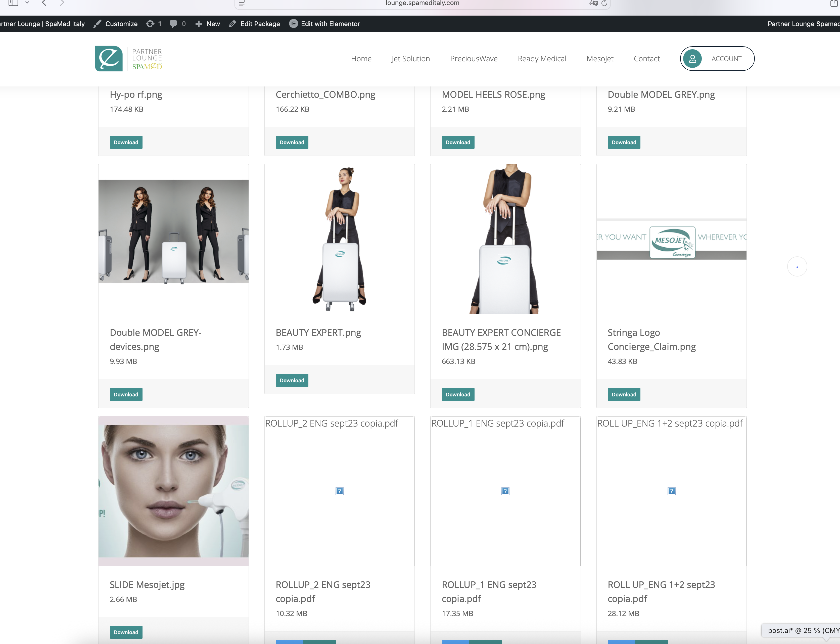This screenshot has width=840, height=644.
Task: Click the plus New icon in admin bar
Action: 199,24
